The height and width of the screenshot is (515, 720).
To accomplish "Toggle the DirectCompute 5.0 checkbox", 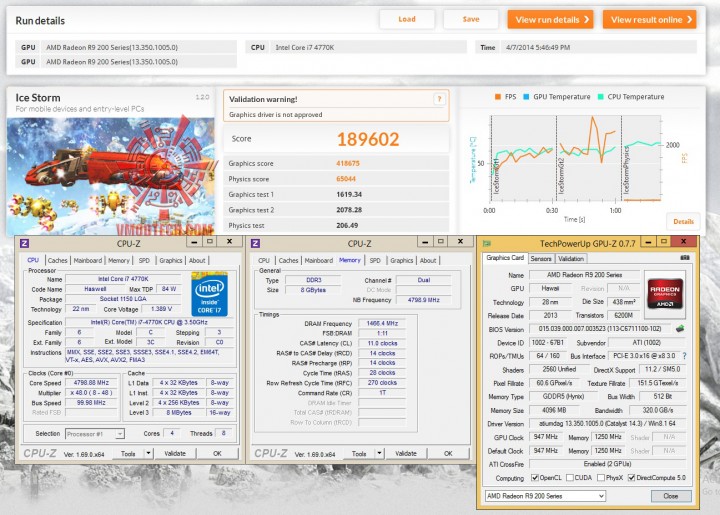I will click(x=631, y=477).
